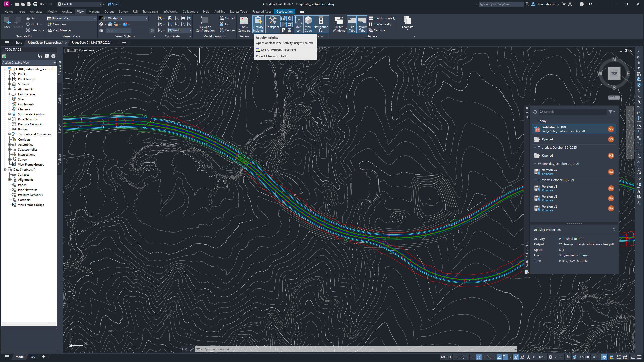
Task: Toggle polar tracking in status bar
Action: coord(479,357)
